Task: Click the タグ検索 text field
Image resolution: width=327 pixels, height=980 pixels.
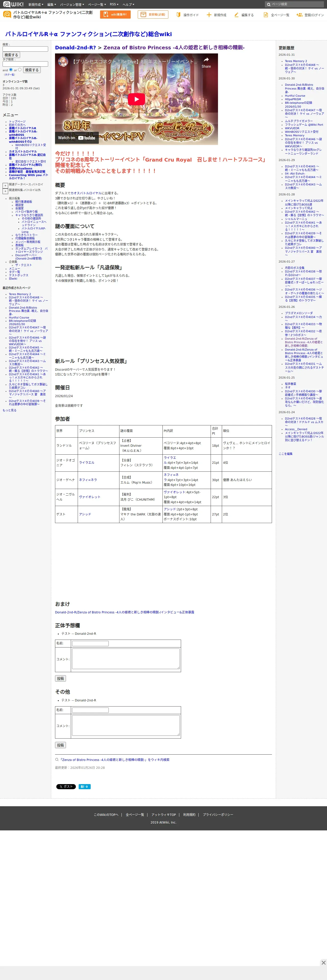Action: pos(25,64)
